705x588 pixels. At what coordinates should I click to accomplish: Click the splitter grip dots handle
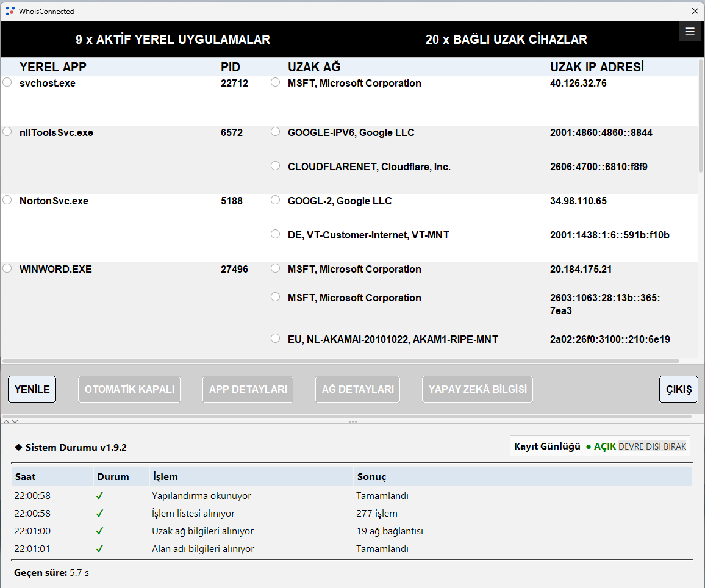pos(353,422)
